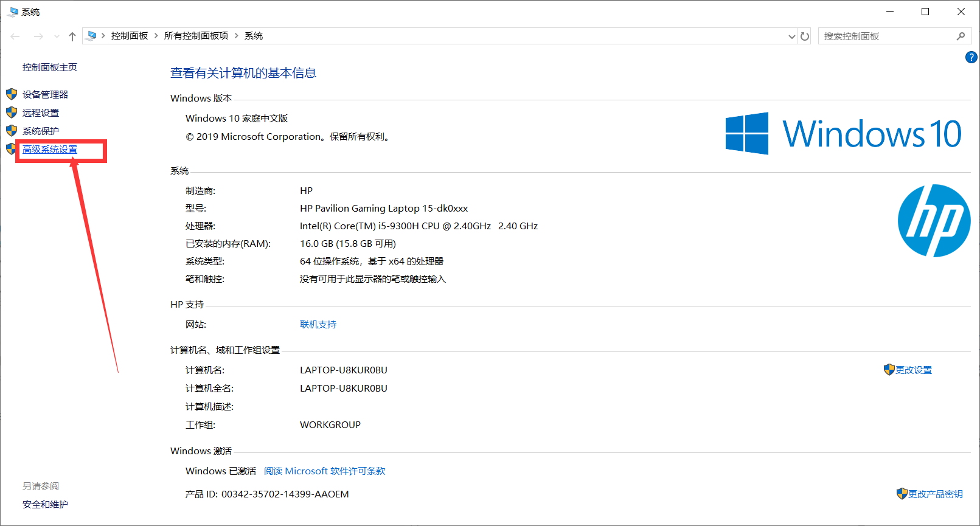The width and height of the screenshot is (980, 526).
Task: Click computer name value next to 计算机名:
Action: [344, 370]
